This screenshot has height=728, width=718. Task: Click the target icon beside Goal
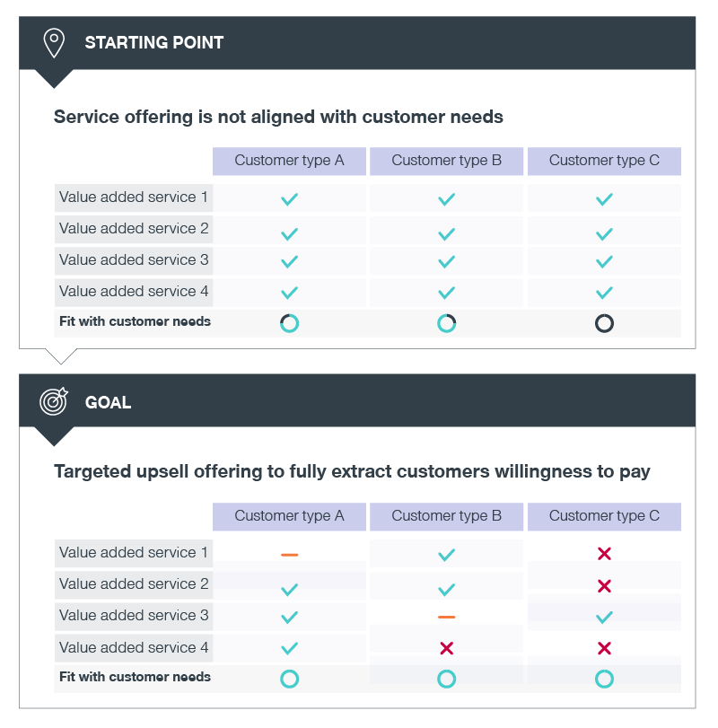pyautogui.click(x=54, y=401)
